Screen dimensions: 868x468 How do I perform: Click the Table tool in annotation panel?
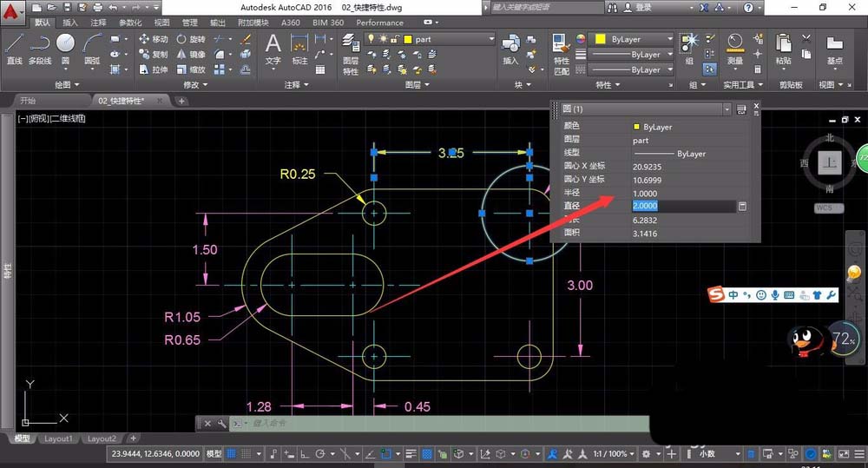tap(320, 69)
